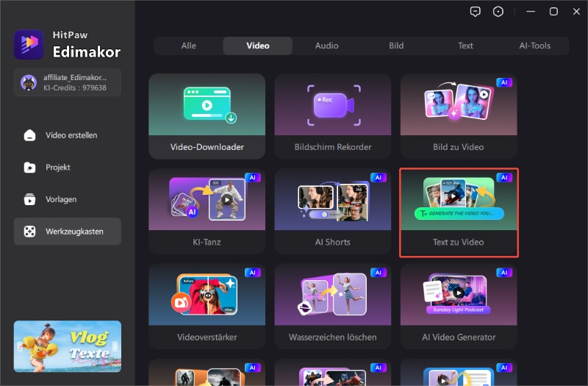Image resolution: width=588 pixels, height=386 pixels.
Task: Open the KI-Tanz tool
Action: pyautogui.click(x=207, y=211)
